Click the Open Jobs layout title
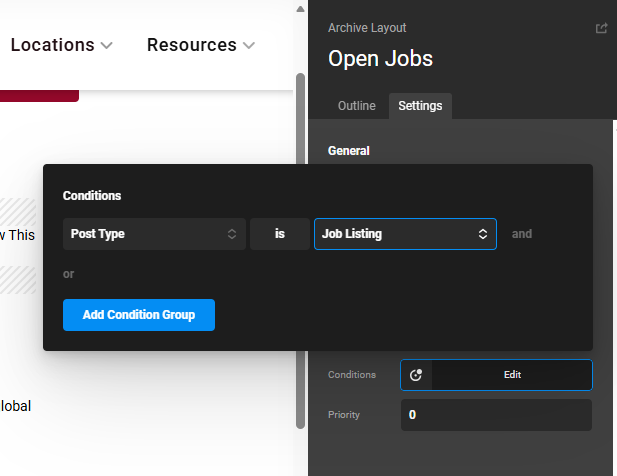The height and width of the screenshot is (476, 617). [380, 58]
